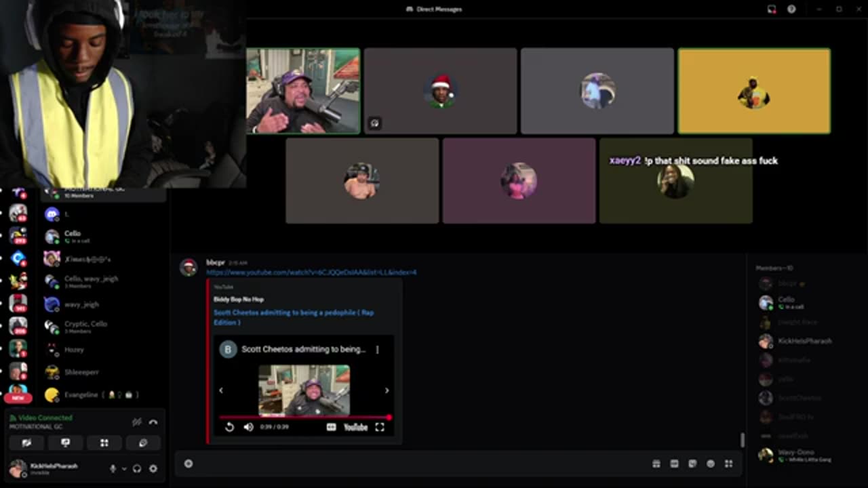
Task: Open activities button in voice connected panel
Action: (x=104, y=443)
